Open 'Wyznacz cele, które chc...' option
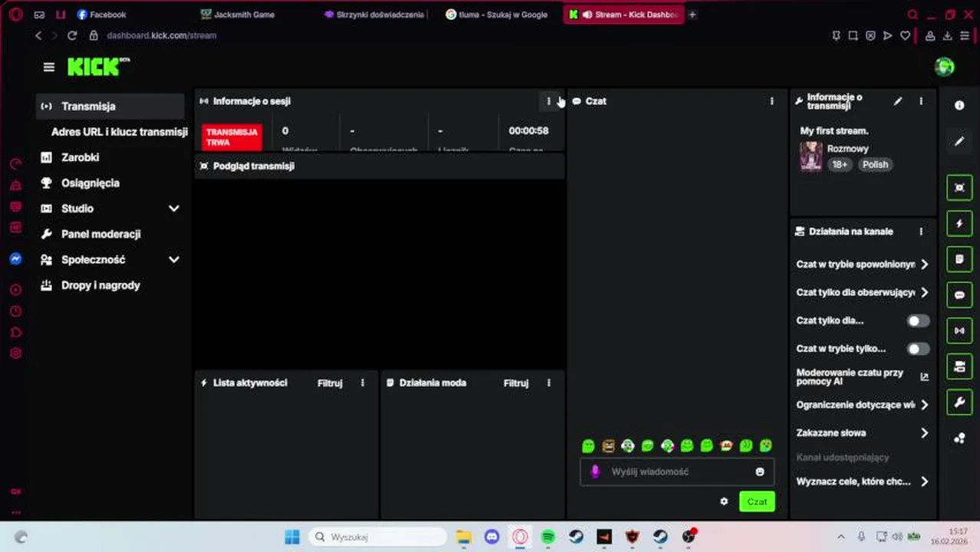980x552 pixels. click(x=863, y=481)
